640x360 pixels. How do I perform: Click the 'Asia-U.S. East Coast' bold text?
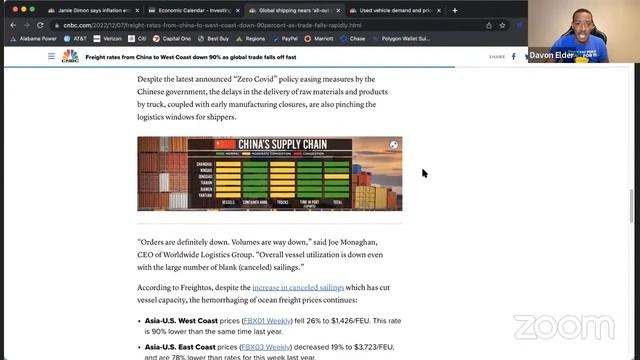[x=180, y=347]
